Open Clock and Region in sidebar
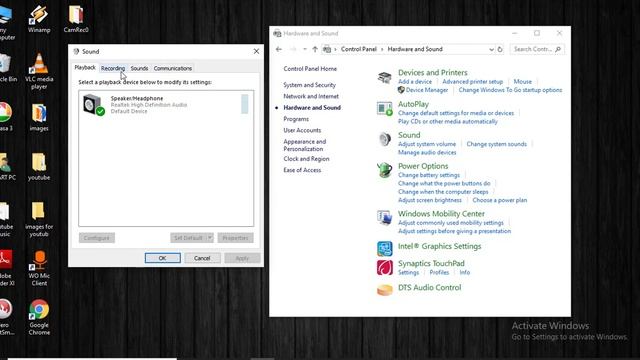Viewport: 640px width, 360px height. click(306, 159)
